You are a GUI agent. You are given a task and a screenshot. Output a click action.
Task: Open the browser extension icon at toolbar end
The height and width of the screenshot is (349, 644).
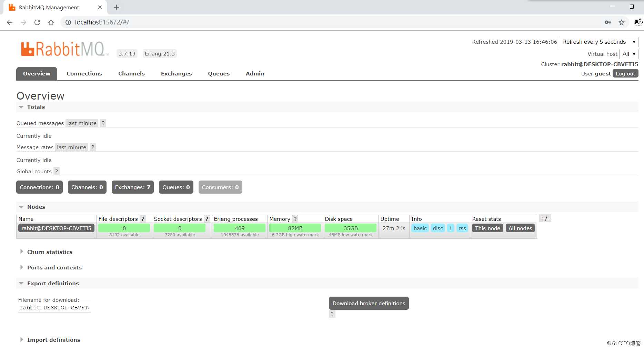[638, 22]
